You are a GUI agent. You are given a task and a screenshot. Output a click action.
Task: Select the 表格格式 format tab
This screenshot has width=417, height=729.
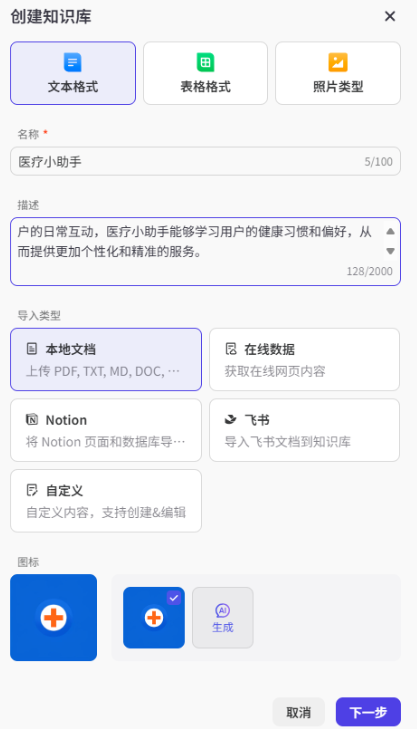(x=205, y=73)
